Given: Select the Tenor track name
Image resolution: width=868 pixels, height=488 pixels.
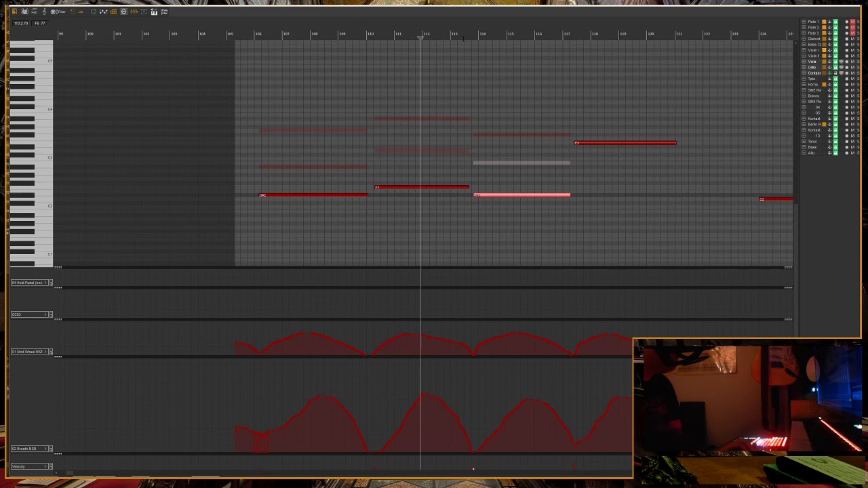Looking at the screenshot, I should click(x=812, y=142).
